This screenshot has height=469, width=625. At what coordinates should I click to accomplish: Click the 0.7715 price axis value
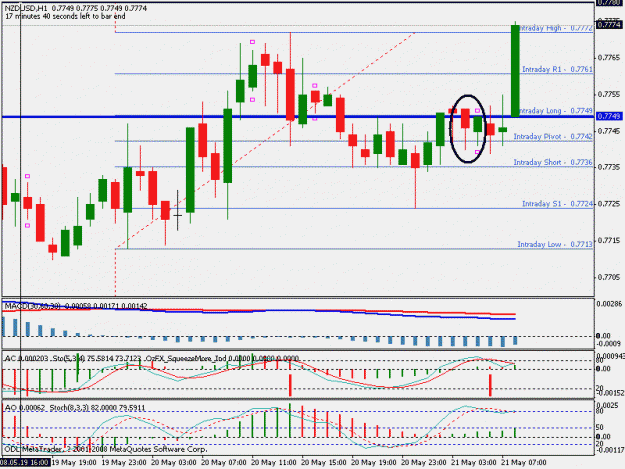pyautogui.click(x=609, y=240)
